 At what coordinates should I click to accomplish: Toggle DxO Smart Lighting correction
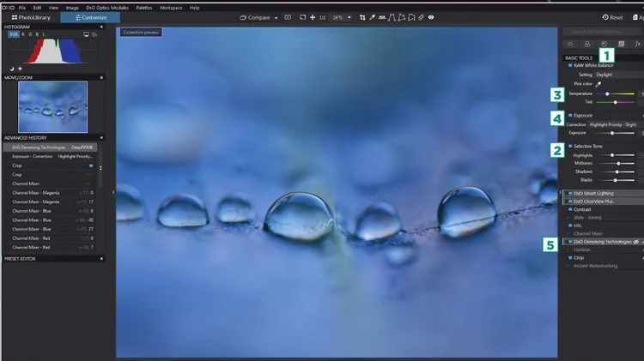click(x=569, y=194)
